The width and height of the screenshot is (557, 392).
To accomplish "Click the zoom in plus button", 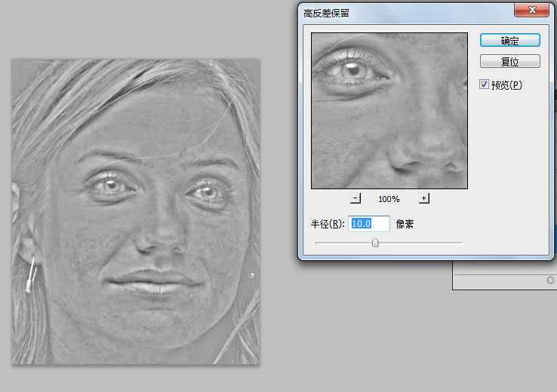I will [x=424, y=198].
